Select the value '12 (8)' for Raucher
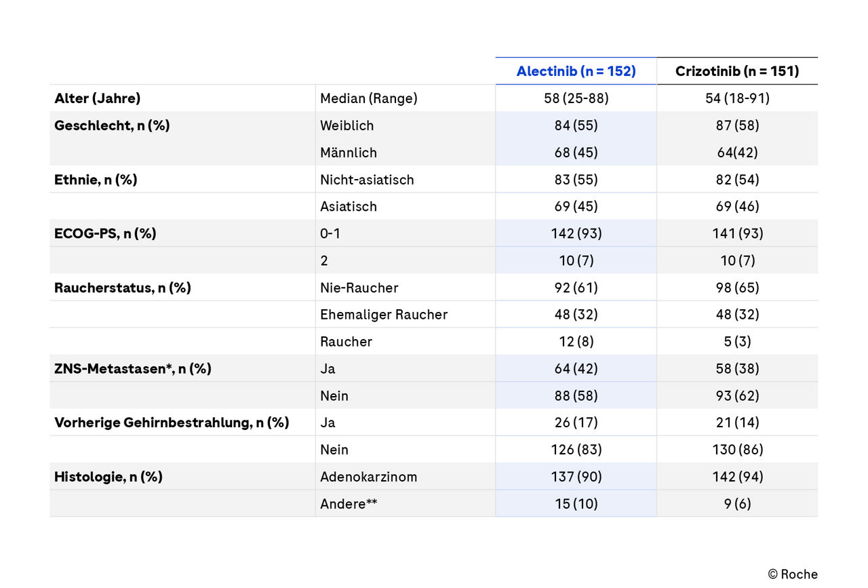The height and width of the screenshot is (588, 868). pos(576,342)
